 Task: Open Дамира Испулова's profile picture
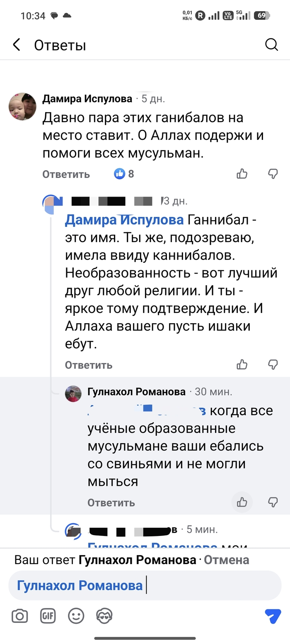[x=23, y=106]
